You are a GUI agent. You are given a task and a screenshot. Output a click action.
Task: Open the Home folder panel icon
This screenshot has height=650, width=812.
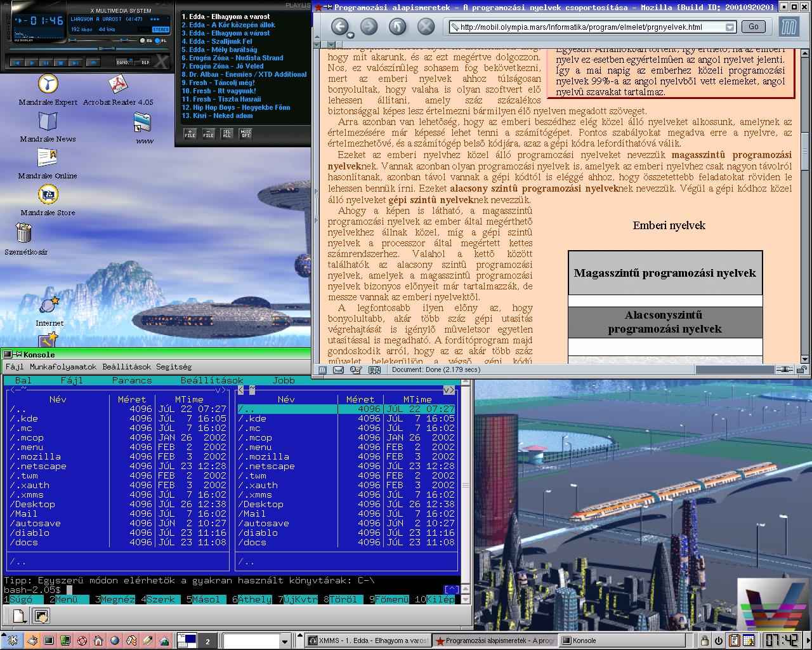click(98, 640)
